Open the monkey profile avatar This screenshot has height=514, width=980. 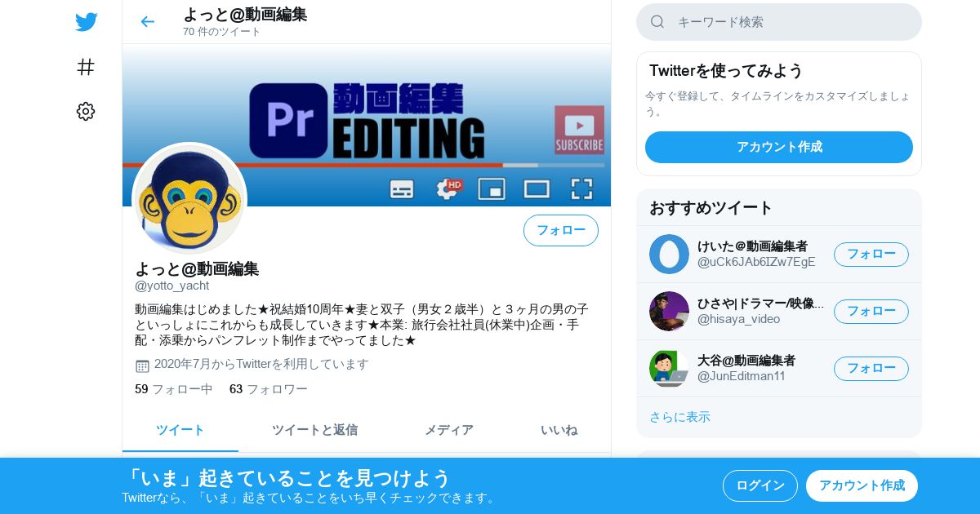point(189,199)
